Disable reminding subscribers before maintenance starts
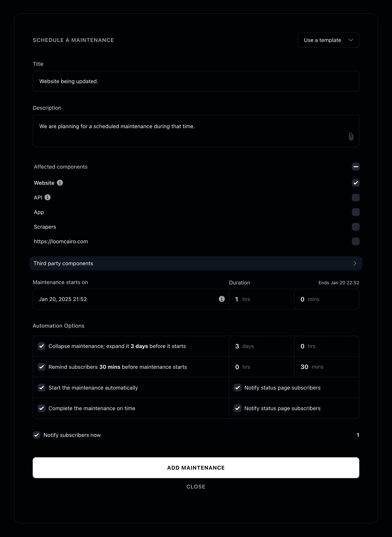Screen dimensions: 392x537 (x=41, y=367)
